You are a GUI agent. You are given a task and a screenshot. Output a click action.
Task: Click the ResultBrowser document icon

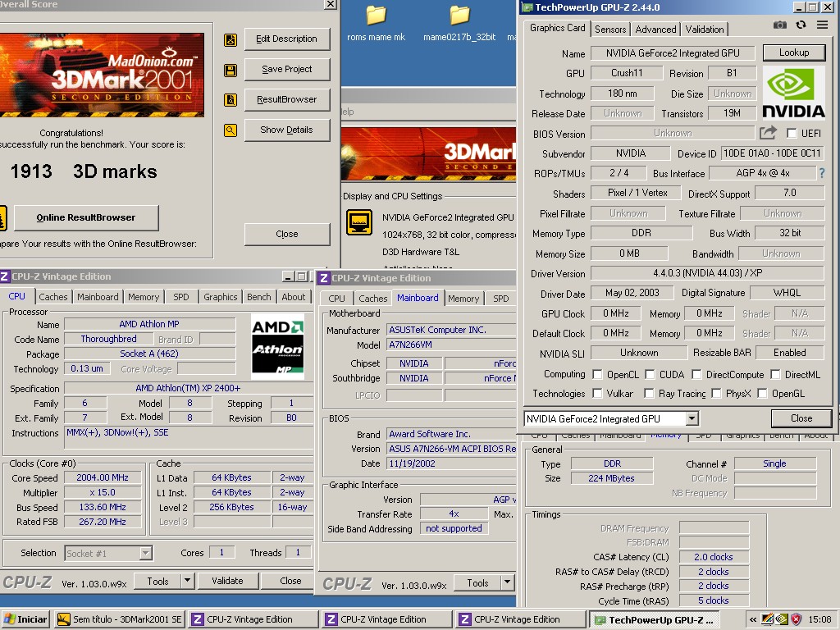coord(231,100)
